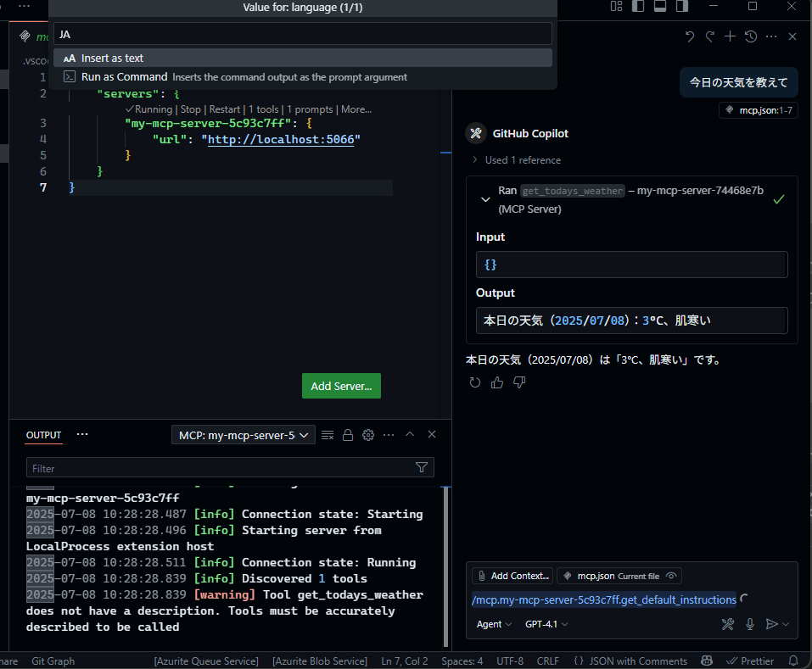Image resolution: width=812 pixels, height=669 pixels.
Task: Click the tool Input JSON box
Action: [632, 265]
